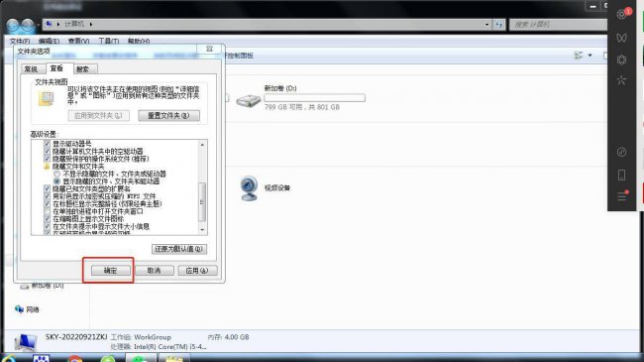Open the 查看(V) menu in Explorer
Screen dimensions: 644x362
tap(78, 41)
